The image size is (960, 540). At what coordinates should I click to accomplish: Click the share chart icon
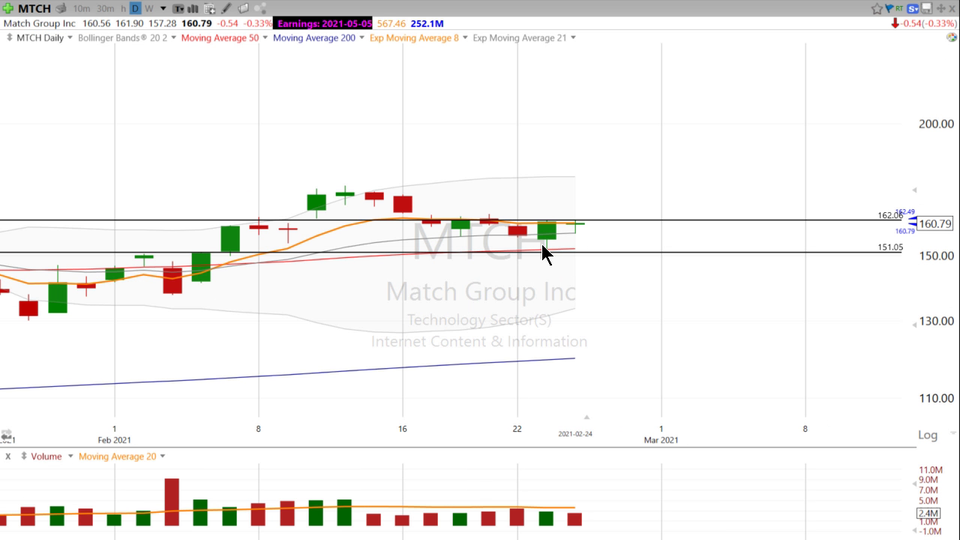point(260,9)
